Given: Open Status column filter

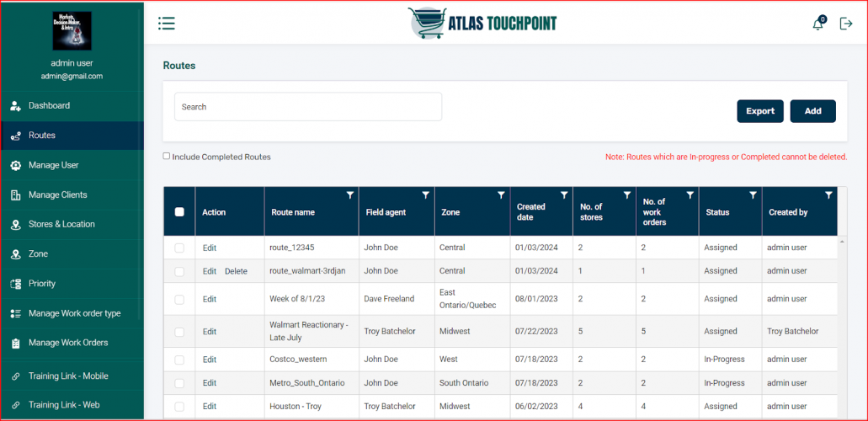Looking at the screenshot, I should 753,195.
